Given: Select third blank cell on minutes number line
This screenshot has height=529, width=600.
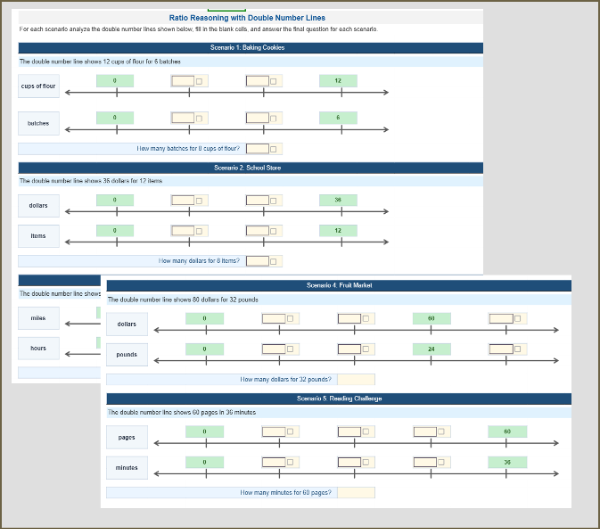Looking at the screenshot, I should click(x=424, y=462).
